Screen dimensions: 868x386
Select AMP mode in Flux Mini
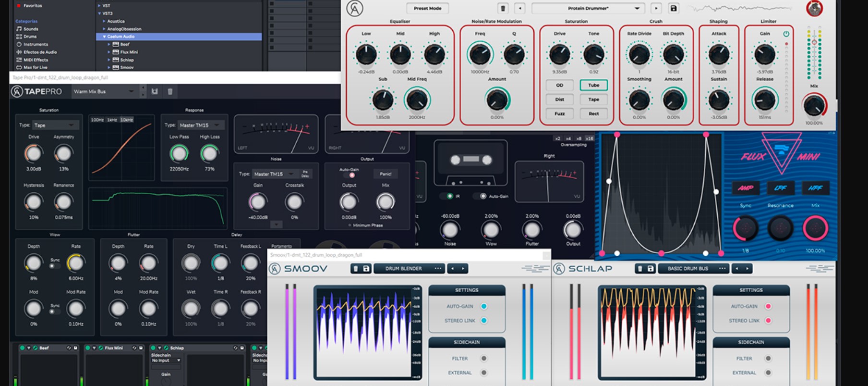(x=746, y=188)
